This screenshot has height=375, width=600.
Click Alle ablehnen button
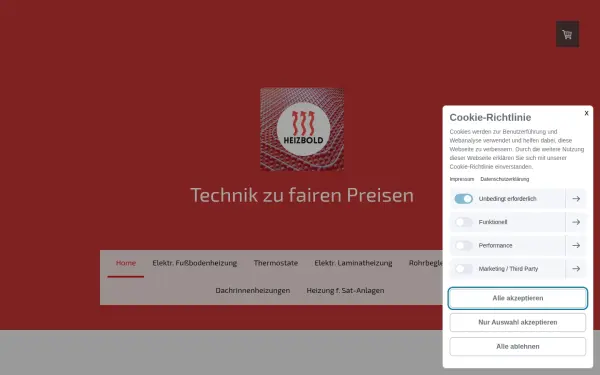[x=518, y=346]
